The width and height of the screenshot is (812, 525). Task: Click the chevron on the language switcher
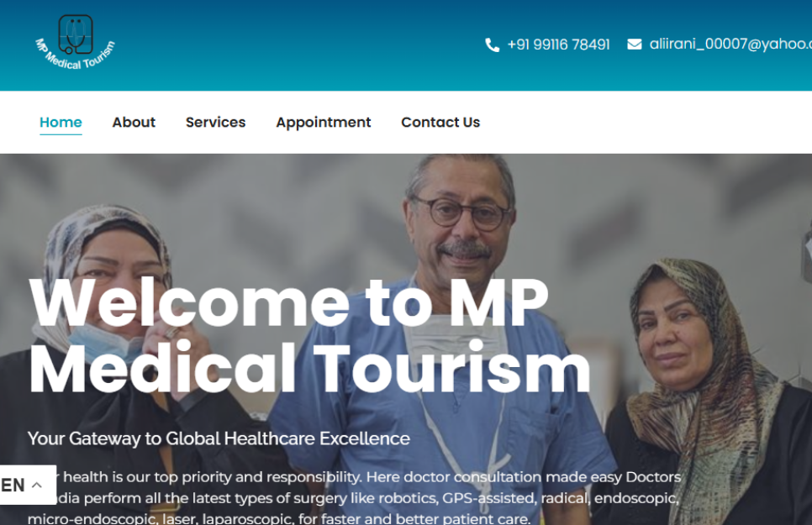click(37, 486)
